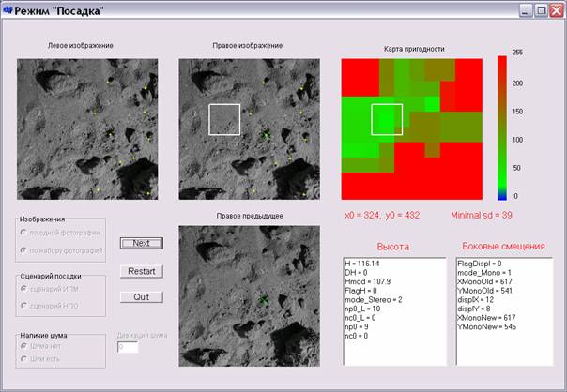The width and height of the screenshot is (567, 392).
Task: Focus the "Девиация шума" input field
Action: click(x=128, y=348)
